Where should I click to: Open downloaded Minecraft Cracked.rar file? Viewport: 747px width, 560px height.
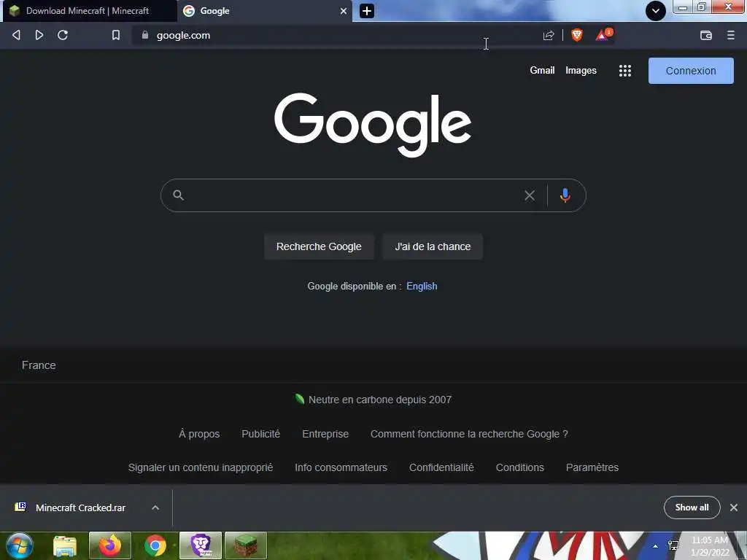click(x=80, y=507)
